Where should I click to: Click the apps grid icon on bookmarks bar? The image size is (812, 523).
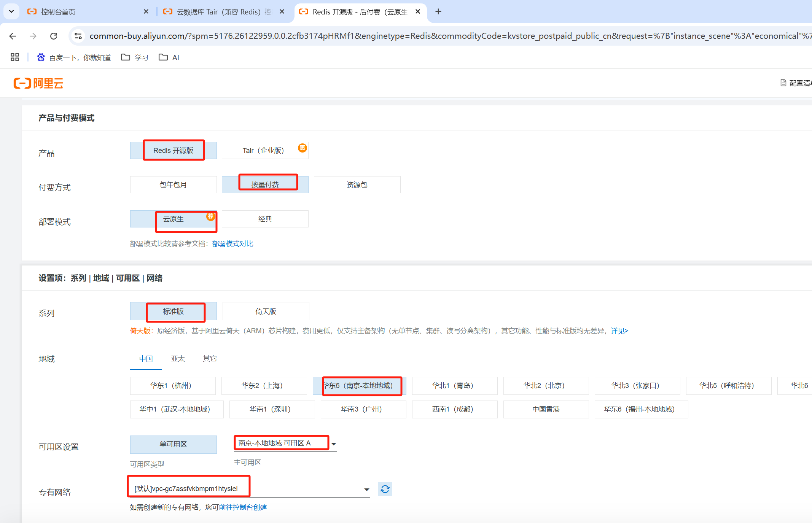point(15,57)
